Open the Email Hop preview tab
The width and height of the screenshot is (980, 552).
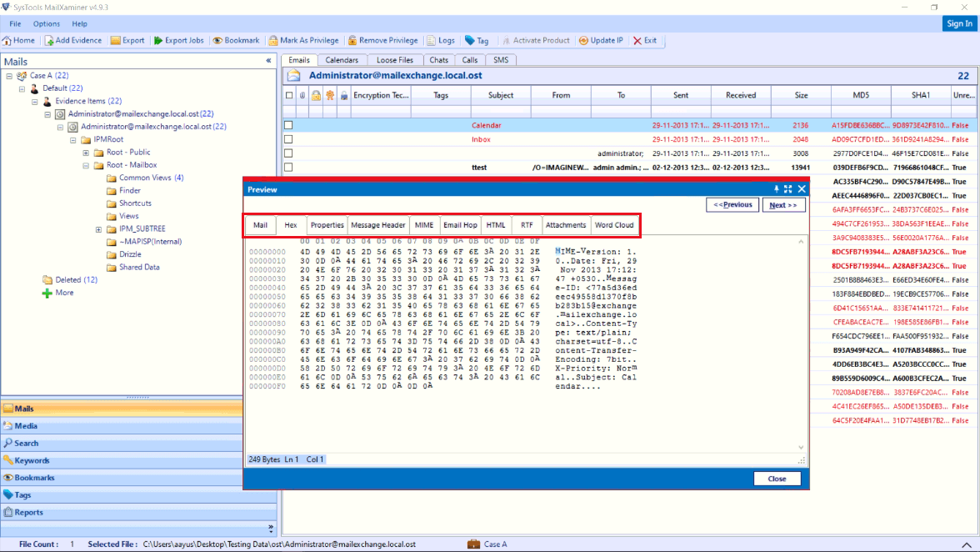pos(460,225)
